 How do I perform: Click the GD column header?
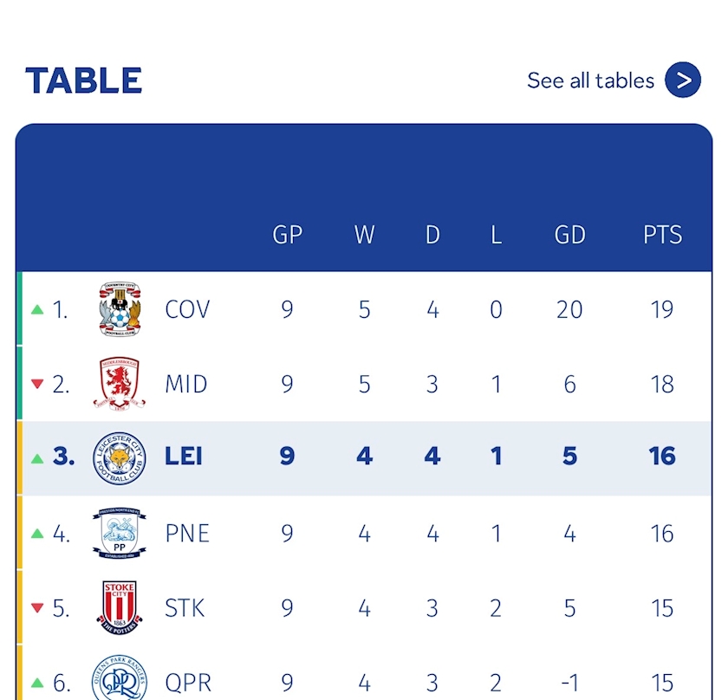coord(569,235)
